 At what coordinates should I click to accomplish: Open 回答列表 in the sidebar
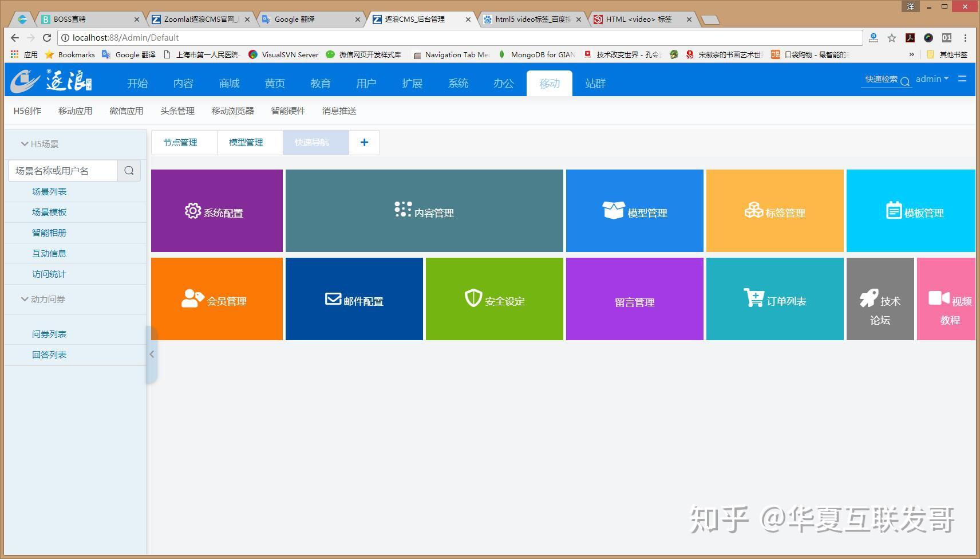pyautogui.click(x=49, y=355)
